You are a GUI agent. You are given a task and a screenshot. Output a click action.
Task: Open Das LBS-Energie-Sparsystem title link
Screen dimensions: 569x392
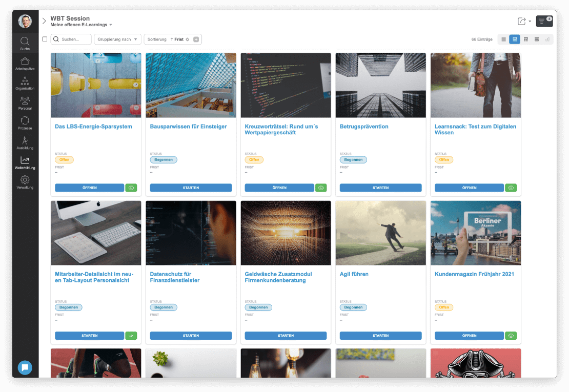click(93, 127)
